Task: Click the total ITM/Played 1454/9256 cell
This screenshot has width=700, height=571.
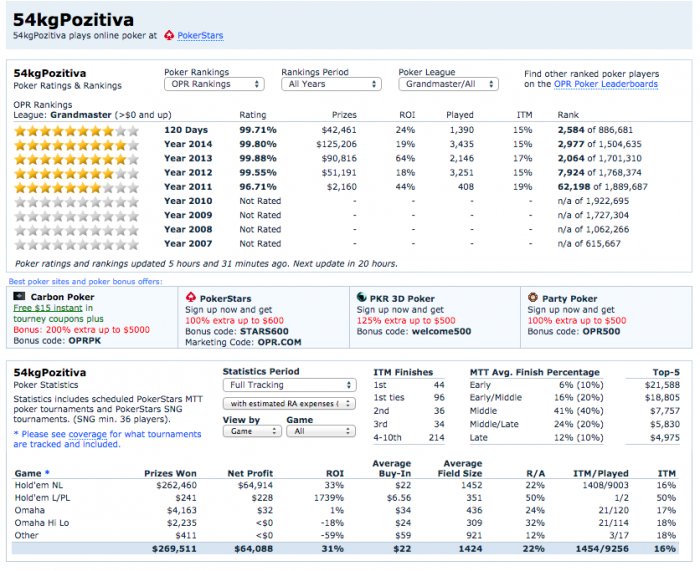Action: point(602,549)
